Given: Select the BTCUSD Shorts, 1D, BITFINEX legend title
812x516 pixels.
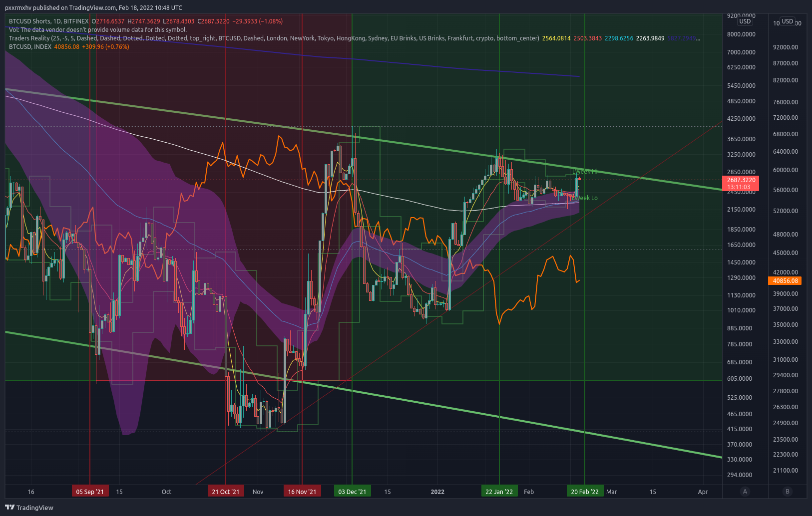Looking at the screenshot, I should 49,21.
